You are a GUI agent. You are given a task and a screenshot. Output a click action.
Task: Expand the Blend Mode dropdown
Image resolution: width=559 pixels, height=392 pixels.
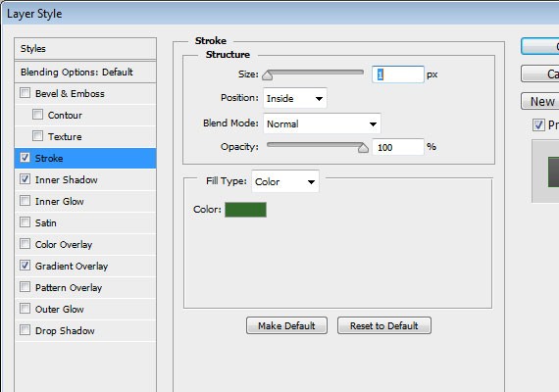(322, 123)
